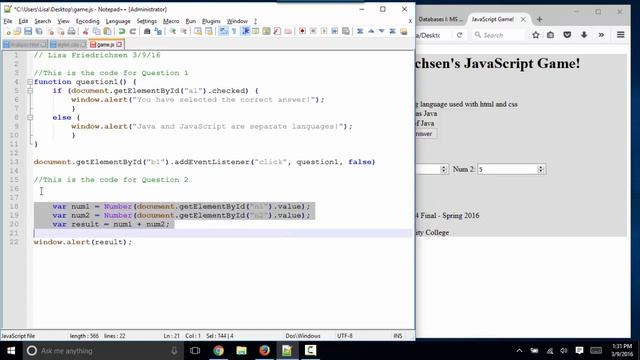Collapse the else block fold marker
Viewport: 640px width, 360px height.
pos(30,118)
